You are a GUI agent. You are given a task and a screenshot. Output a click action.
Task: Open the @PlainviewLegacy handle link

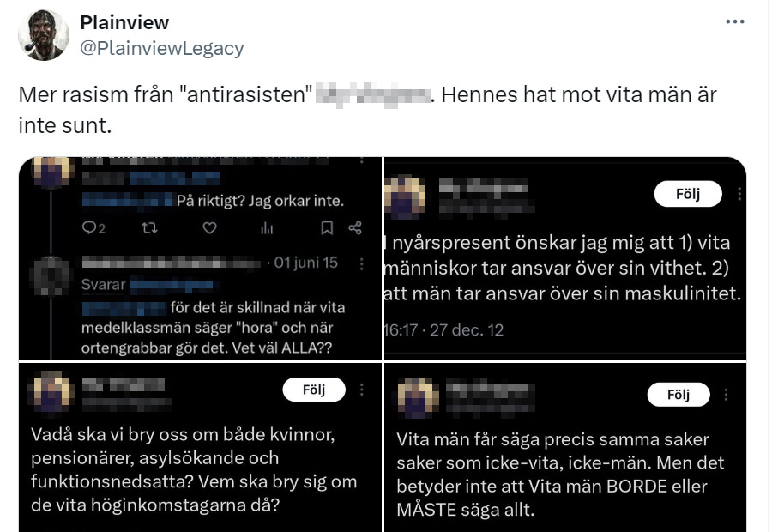coord(161,48)
